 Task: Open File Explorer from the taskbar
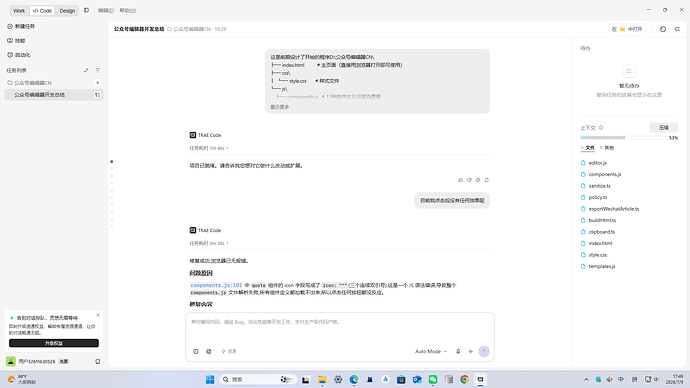coord(322,379)
